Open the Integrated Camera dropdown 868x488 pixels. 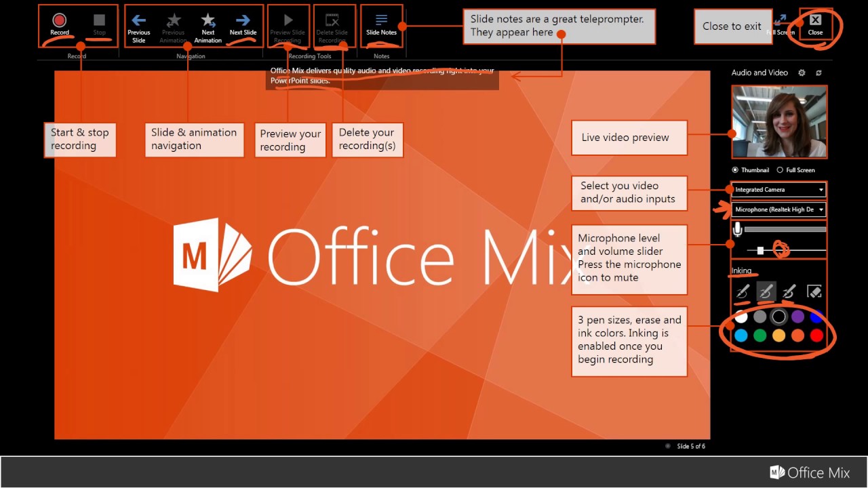pyautogui.click(x=779, y=190)
